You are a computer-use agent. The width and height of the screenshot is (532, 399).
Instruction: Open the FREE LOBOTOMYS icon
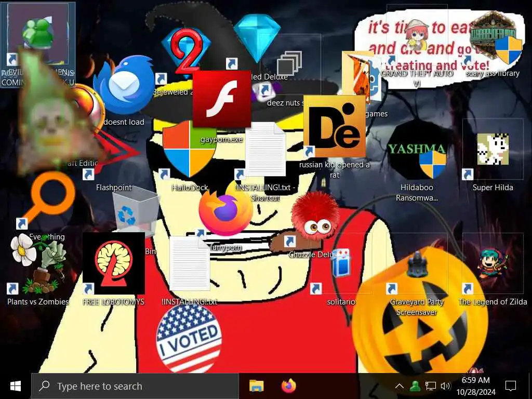click(x=114, y=263)
